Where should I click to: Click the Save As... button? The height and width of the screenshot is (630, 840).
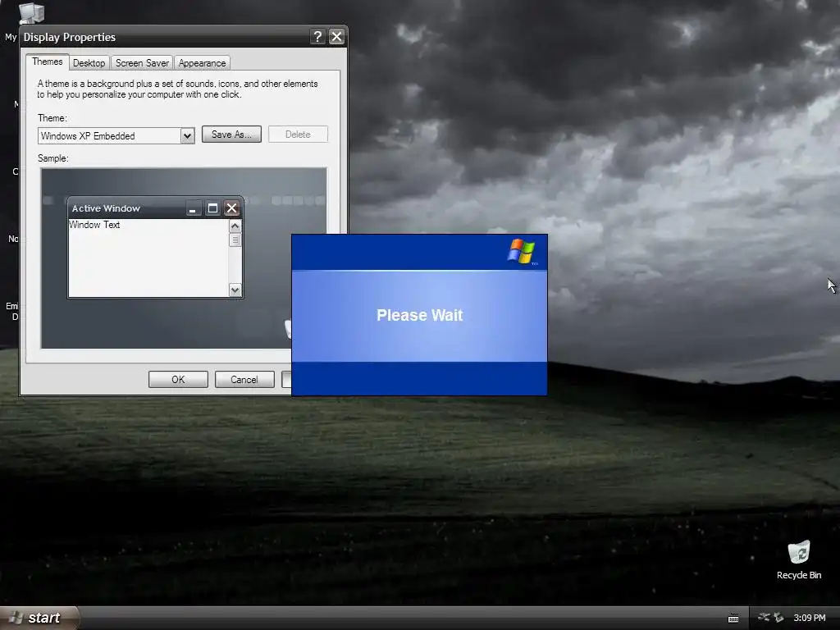pyautogui.click(x=231, y=135)
